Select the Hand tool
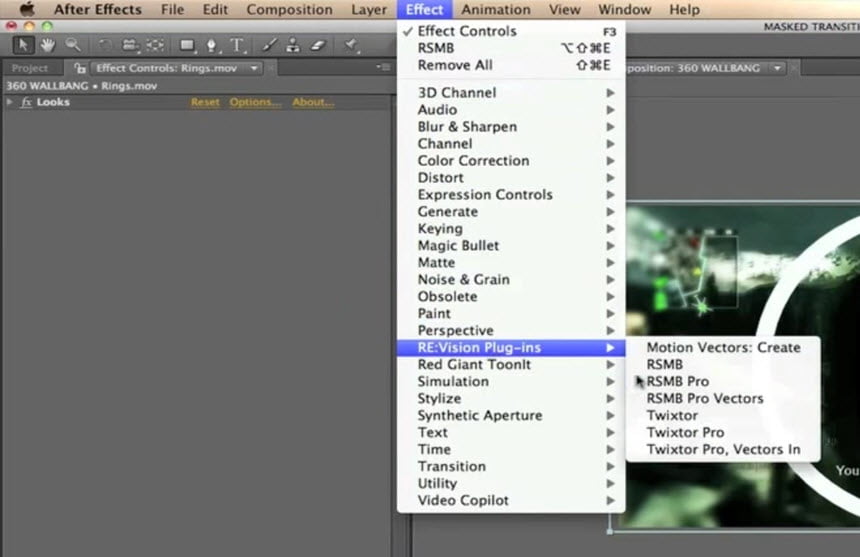This screenshot has width=860, height=557. tap(48, 45)
